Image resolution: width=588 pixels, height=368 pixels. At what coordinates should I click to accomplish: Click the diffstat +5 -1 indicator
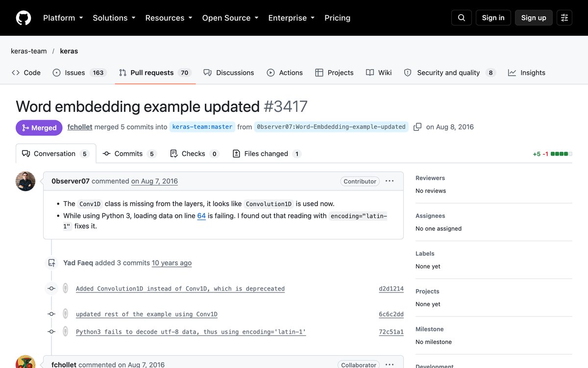pyautogui.click(x=552, y=154)
